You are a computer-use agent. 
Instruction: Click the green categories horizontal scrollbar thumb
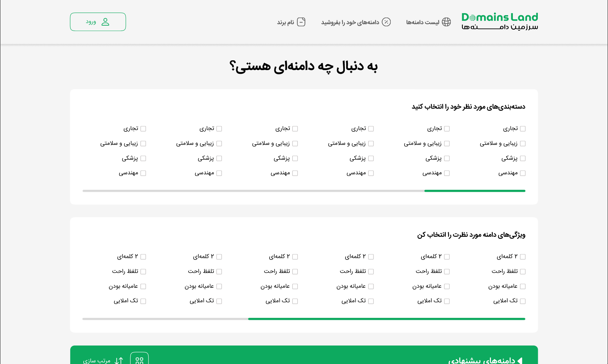(x=474, y=191)
